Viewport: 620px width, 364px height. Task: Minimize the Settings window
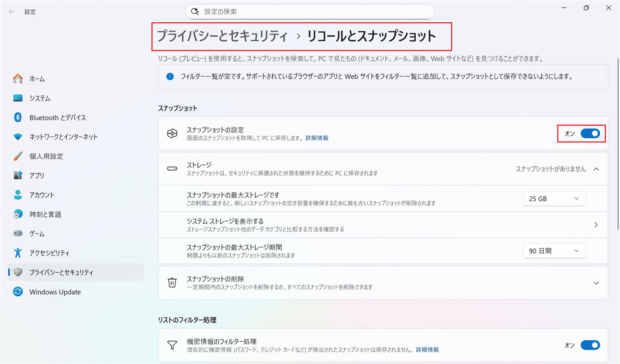(x=564, y=8)
